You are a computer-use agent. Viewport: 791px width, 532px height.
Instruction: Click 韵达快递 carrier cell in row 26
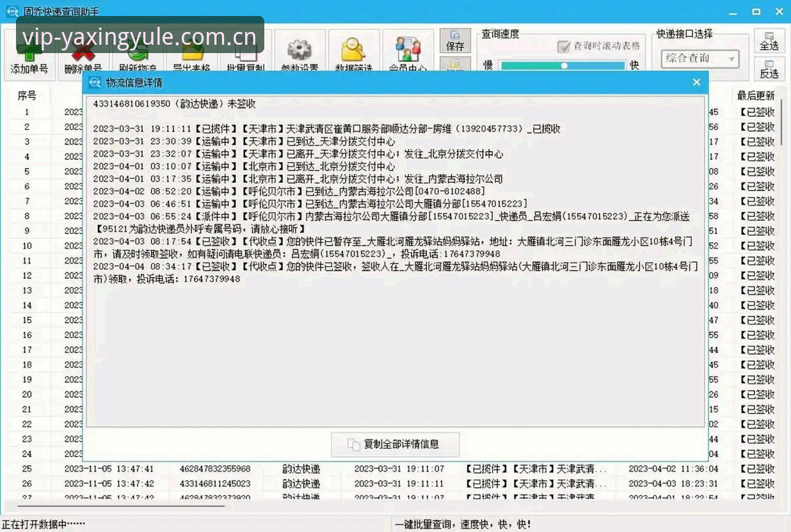(x=301, y=484)
